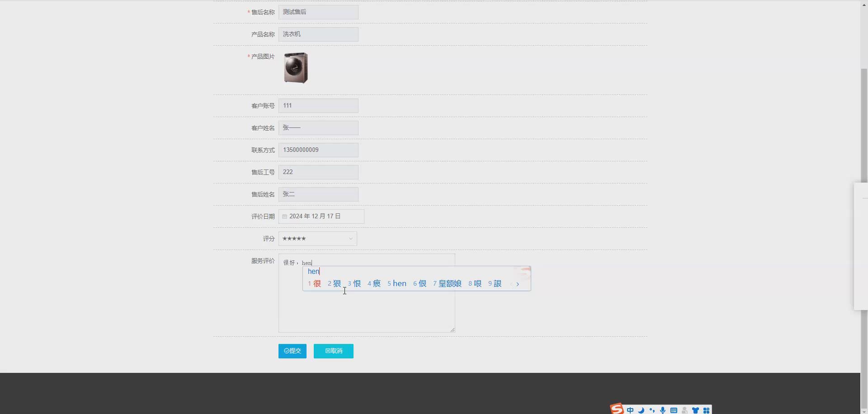Choose candidate 9 詪

495,284
